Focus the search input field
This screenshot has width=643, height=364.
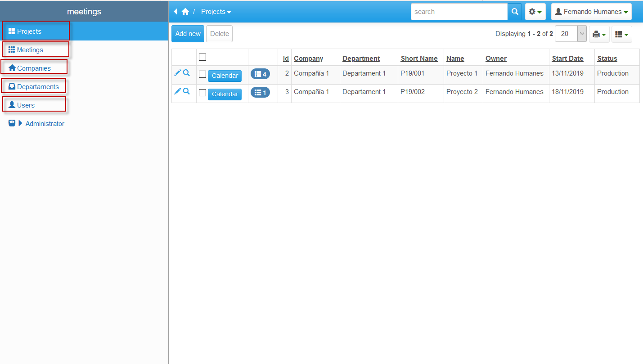click(459, 12)
